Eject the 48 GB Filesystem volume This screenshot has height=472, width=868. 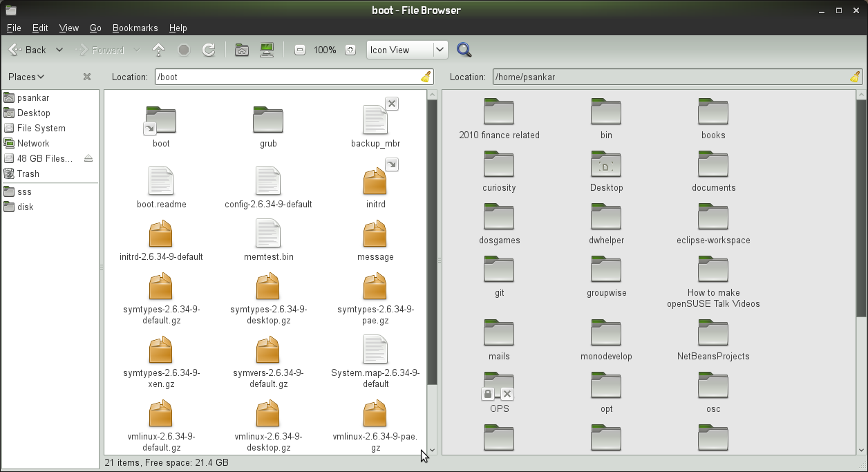point(88,159)
